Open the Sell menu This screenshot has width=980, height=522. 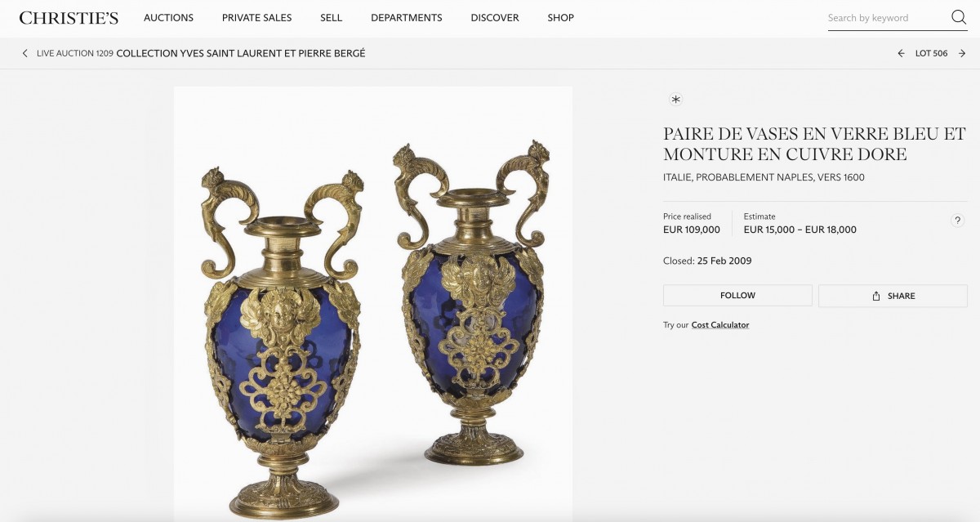[x=332, y=17]
